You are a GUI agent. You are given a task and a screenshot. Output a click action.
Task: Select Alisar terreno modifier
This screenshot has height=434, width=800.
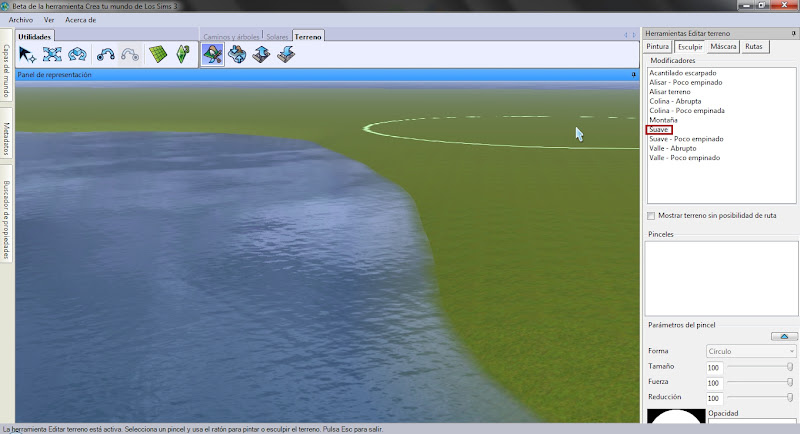pyautogui.click(x=670, y=92)
